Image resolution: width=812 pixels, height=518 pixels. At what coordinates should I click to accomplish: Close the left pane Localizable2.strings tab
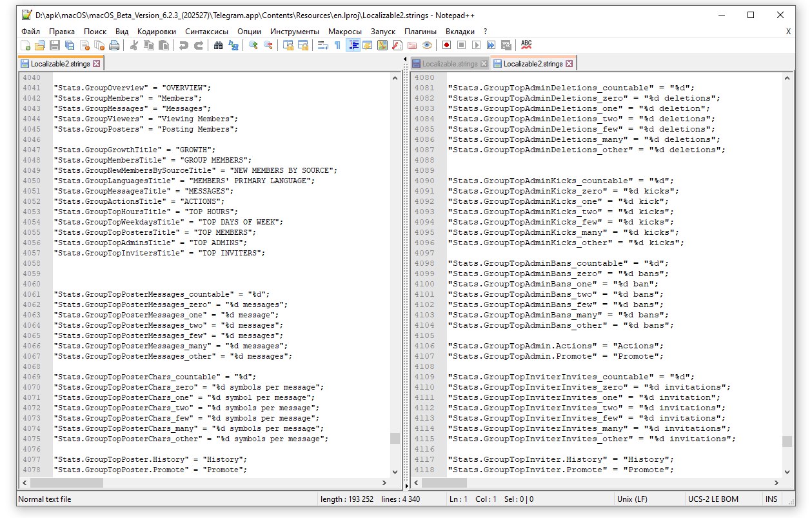[x=97, y=64]
